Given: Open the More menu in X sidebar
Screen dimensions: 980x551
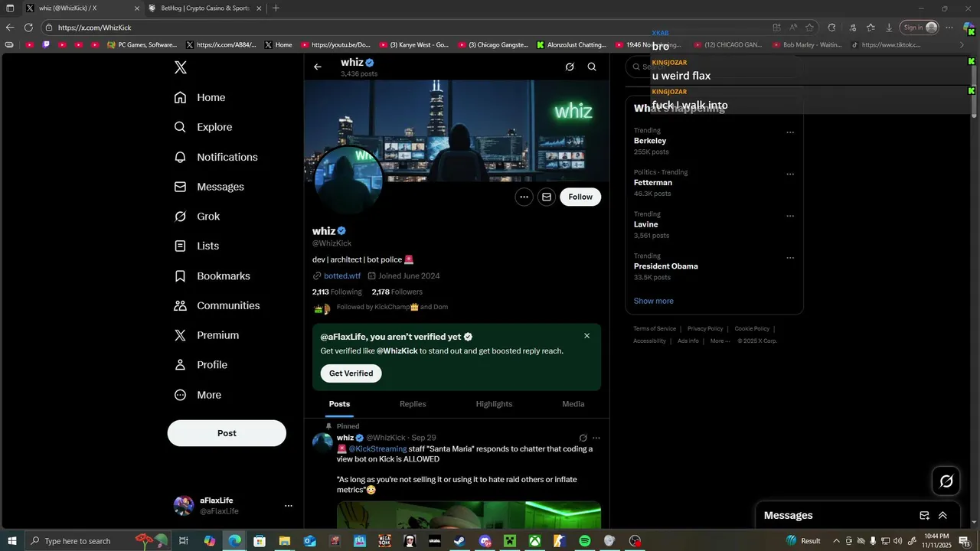Looking at the screenshot, I should [198, 395].
